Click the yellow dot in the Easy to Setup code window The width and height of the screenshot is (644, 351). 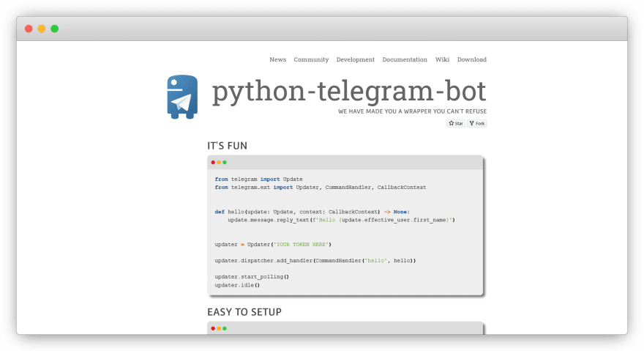(219, 328)
